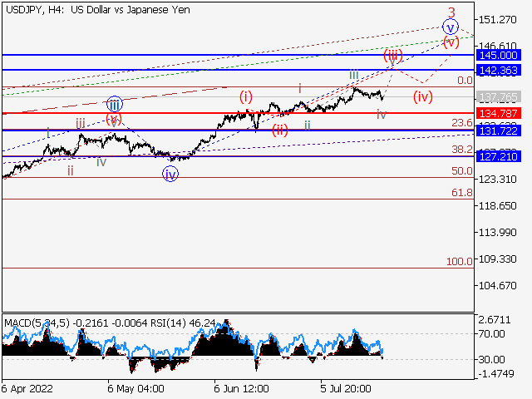Select the blue 142.363 price level label

(498, 70)
